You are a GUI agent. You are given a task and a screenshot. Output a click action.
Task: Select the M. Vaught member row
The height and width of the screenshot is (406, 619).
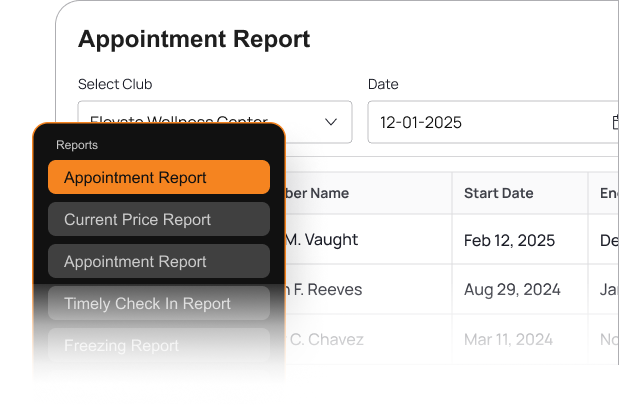(320, 240)
